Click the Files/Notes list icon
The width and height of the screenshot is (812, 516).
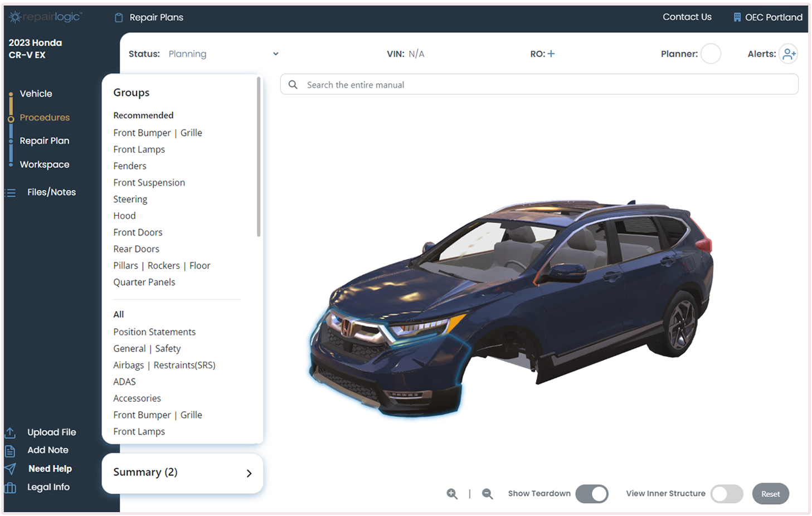click(x=11, y=193)
